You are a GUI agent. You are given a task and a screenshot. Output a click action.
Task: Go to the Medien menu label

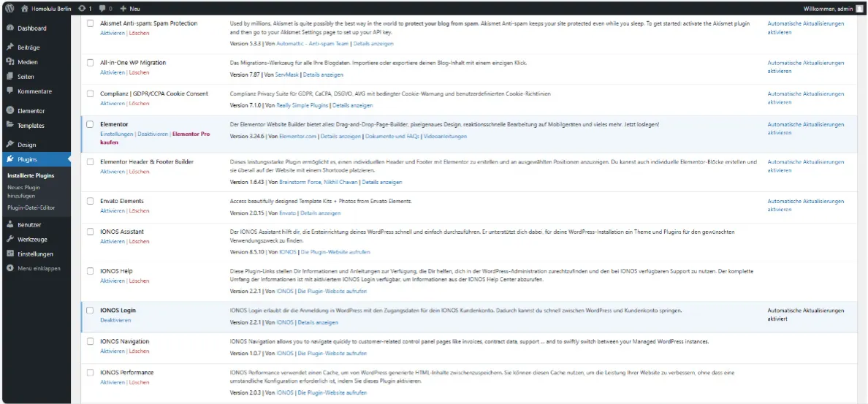28,62
